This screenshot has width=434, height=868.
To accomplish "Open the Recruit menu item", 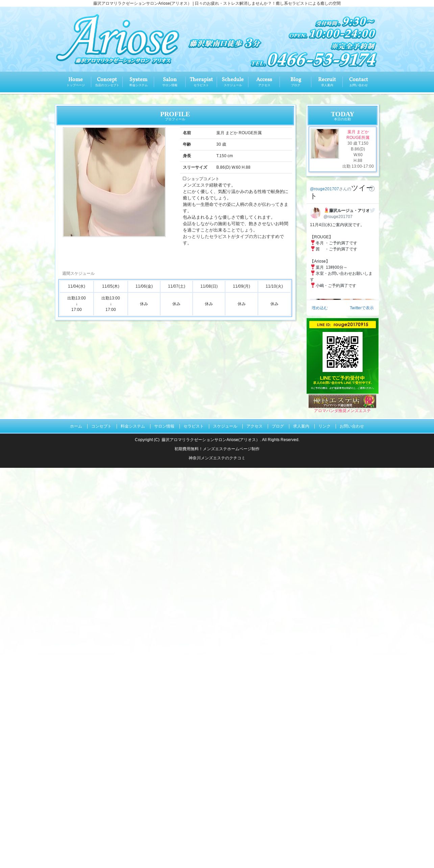I will click(327, 82).
